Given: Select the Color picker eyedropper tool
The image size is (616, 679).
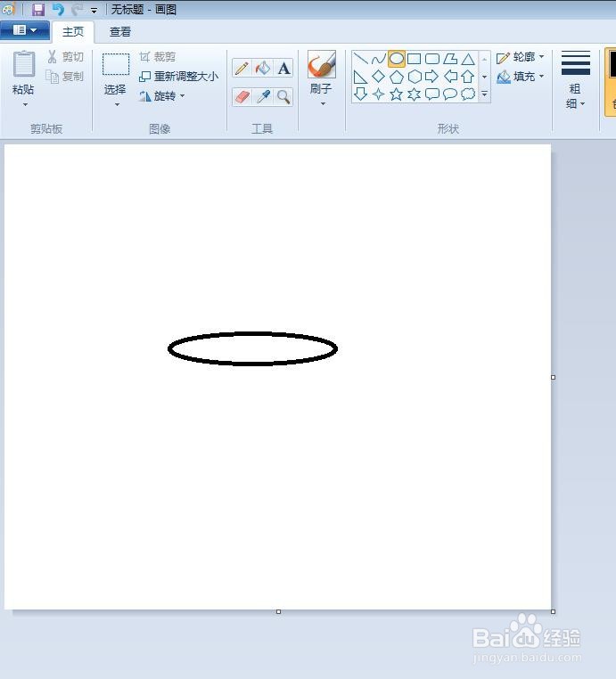Looking at the screenshot, I should [x=263, y=97].
